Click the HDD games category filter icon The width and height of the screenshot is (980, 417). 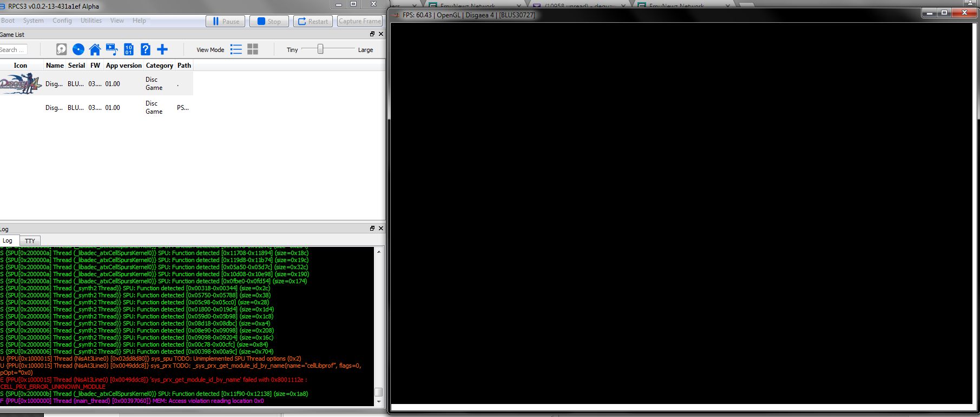click(62, 50)
